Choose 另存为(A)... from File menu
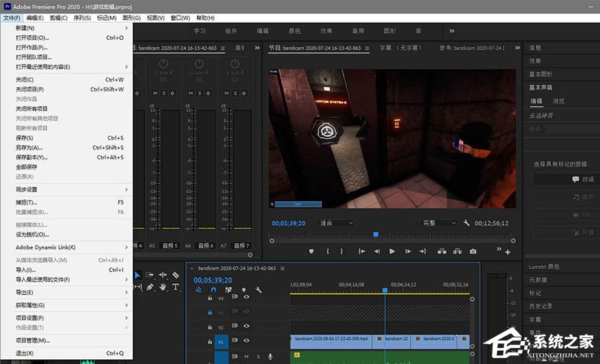Screen dimensions: 600x364 click(x=29, y=148)
